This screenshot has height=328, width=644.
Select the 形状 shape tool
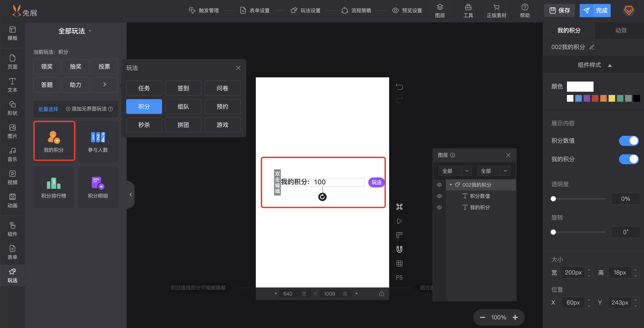(x=12, y=108)
